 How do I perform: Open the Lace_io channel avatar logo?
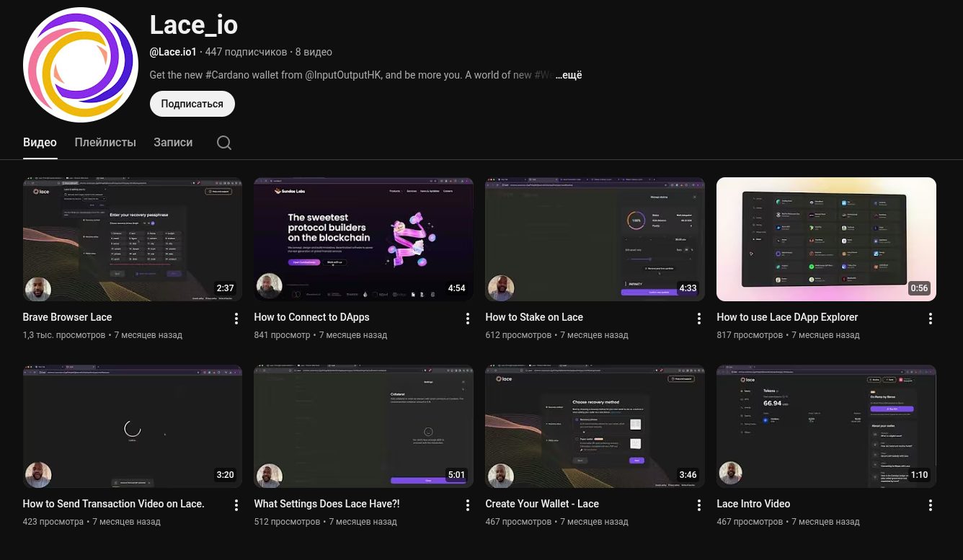81,65
